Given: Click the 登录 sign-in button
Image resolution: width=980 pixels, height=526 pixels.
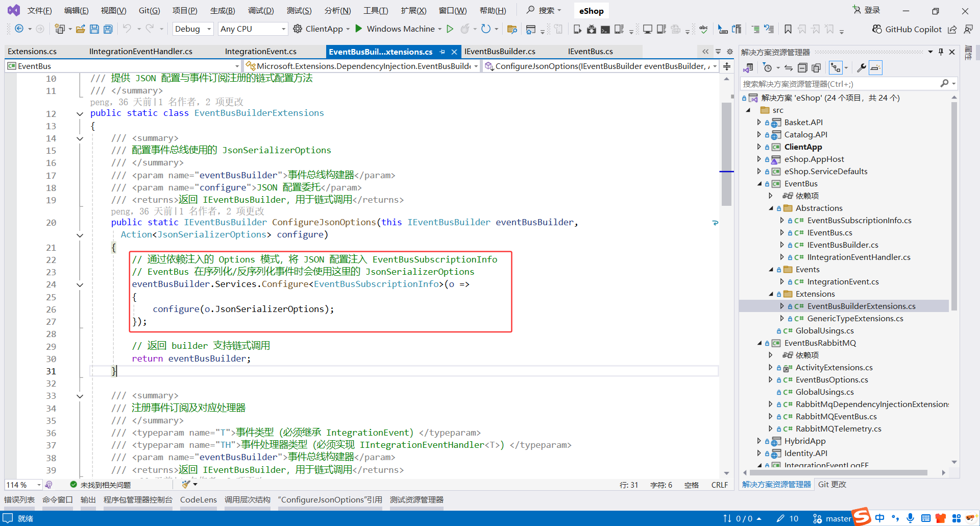Looking at the screenshot, I should tap(866, 10).
